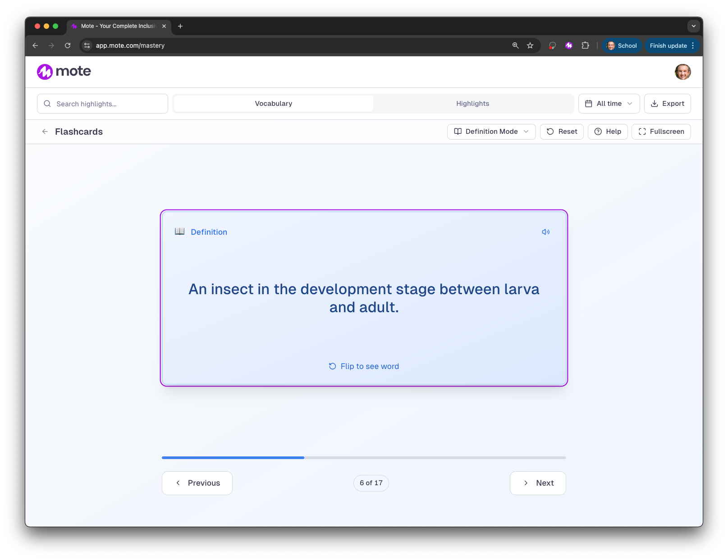Bookmark this page with the star
The height and width of the screenshot is (560, 728).
[x=530, y=46]
